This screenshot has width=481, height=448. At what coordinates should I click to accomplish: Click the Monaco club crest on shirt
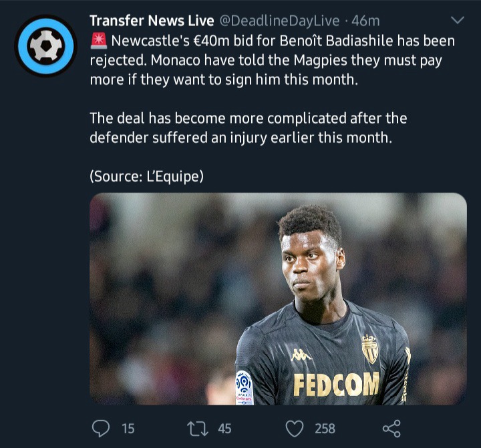[x=369, y=349]
